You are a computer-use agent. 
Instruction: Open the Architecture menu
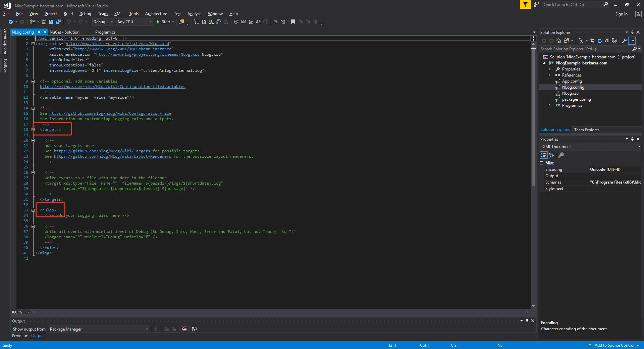pyautogui.click(x=156, y=14)
